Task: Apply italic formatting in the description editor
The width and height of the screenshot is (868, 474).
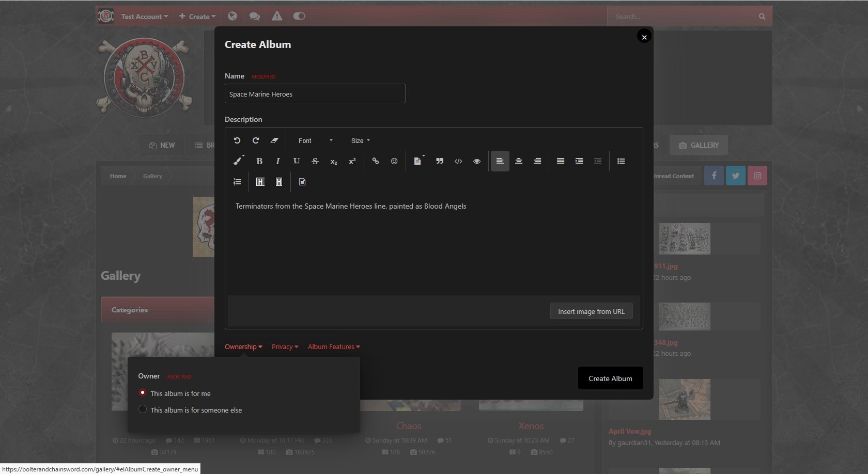Action: [x=278, y=161]
